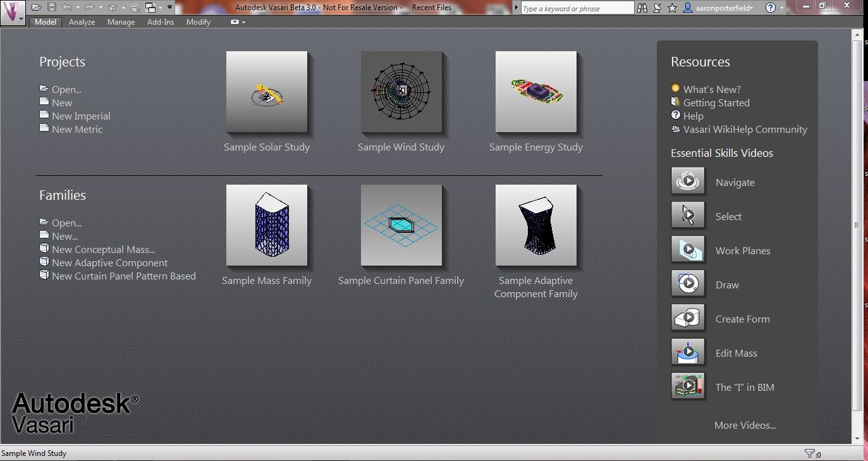The height and width of the screenshot is (461, 868).
Task: Create a New Imperial project
Action: point(81,116)
